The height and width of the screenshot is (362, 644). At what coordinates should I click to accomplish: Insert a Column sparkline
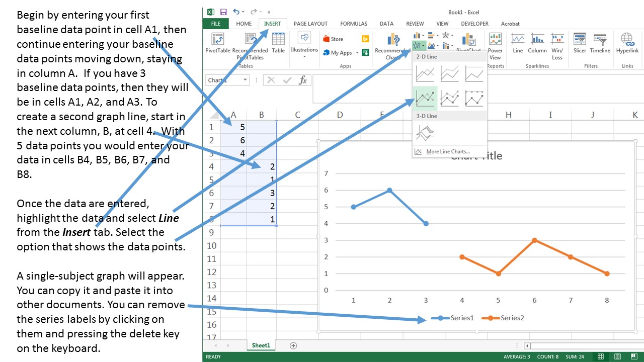click(x=537, y=43)
